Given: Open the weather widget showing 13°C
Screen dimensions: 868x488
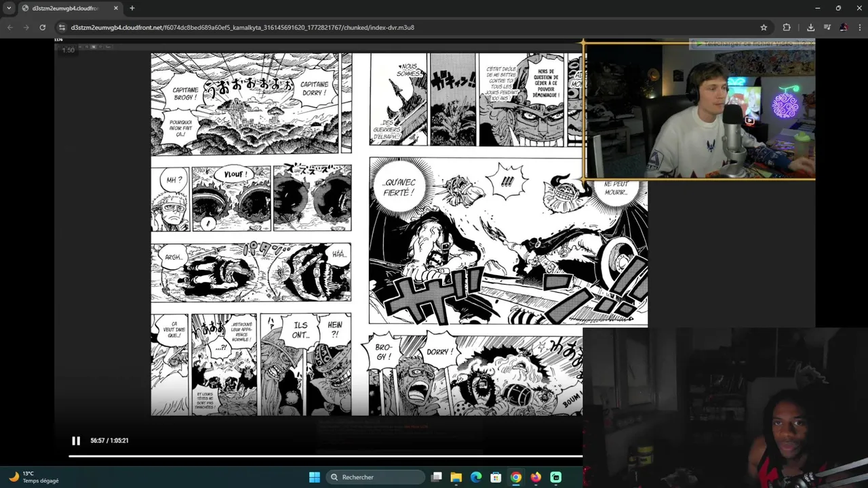Looking at the screenshot, I should tap(34, 477).
